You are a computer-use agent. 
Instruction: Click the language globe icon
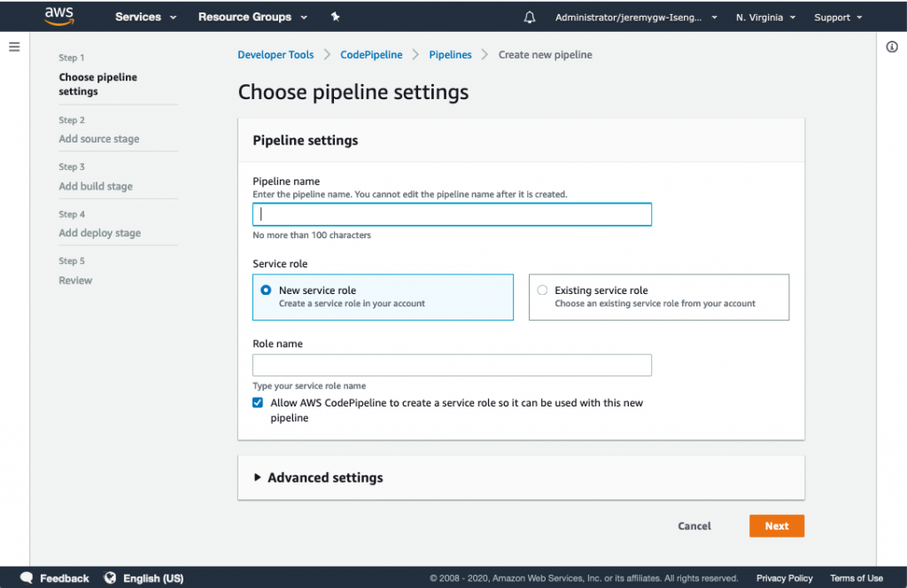pos(110,578)
